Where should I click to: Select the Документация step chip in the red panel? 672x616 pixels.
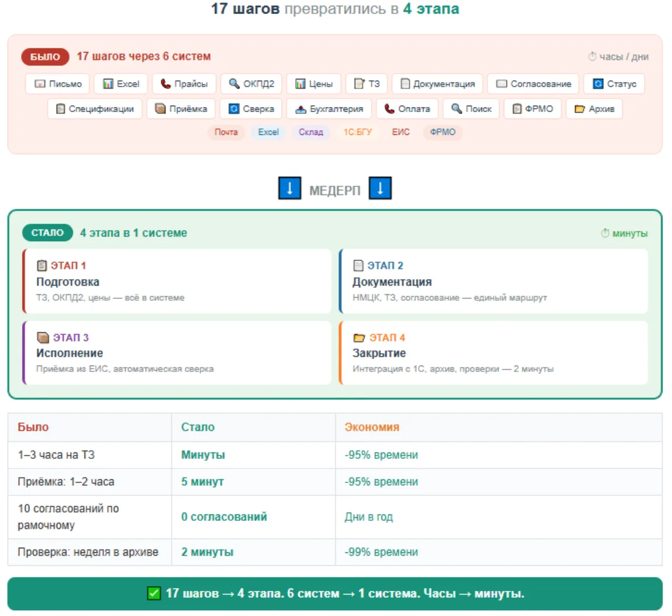[x=438, y=83]
